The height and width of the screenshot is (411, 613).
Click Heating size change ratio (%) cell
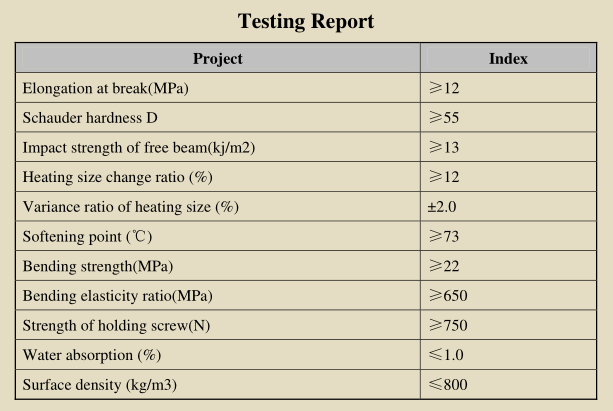tap(218, 177)
